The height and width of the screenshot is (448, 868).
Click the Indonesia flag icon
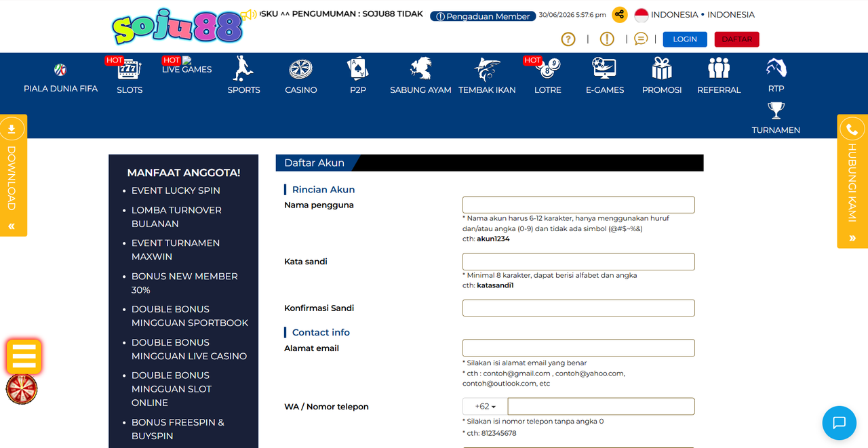(641, 15)
